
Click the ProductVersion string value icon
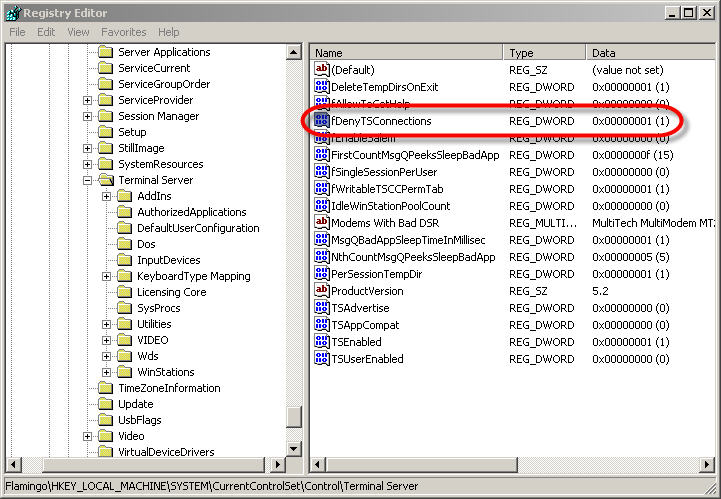pos(321,291)
